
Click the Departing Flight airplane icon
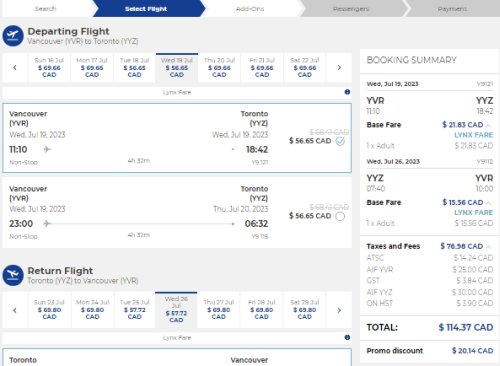13,36
